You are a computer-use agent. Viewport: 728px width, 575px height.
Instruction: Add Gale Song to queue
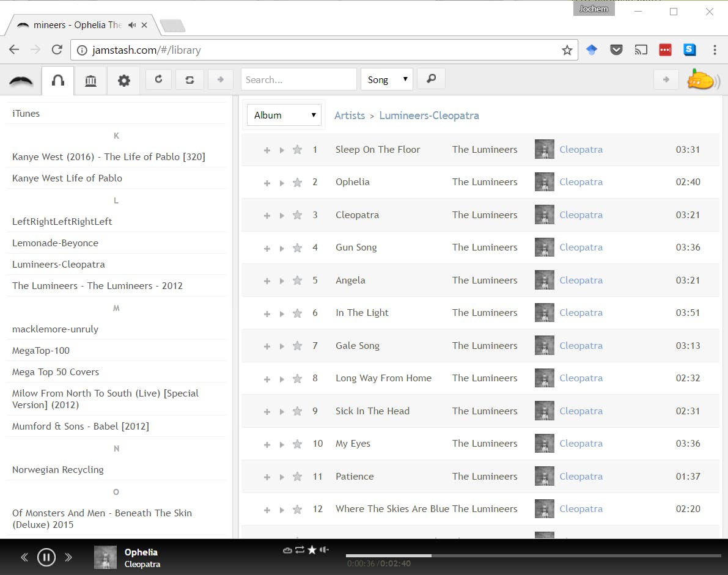pos(267,346)
